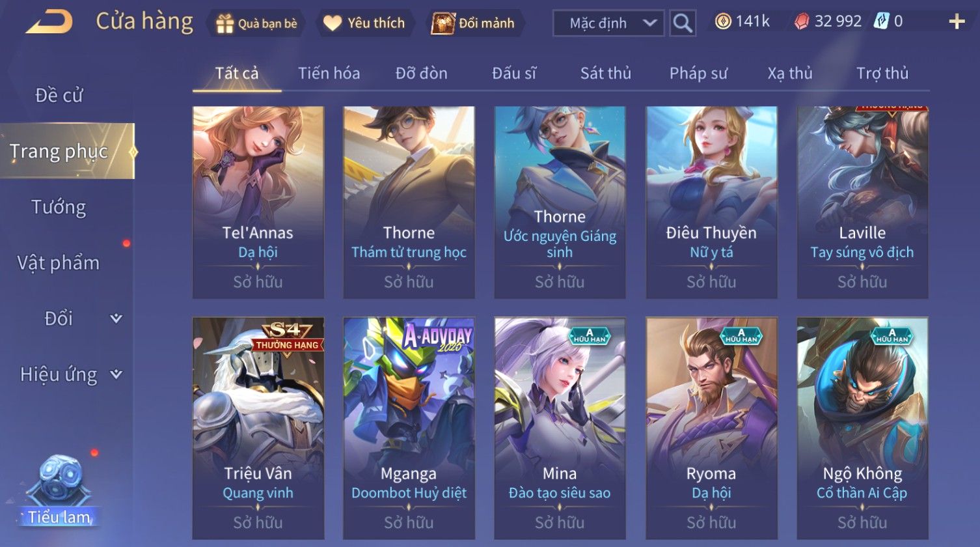Open the Tiểu lam assistant icon
The height and width of the screenshot is (547, 980).
(x=59, y=490)
